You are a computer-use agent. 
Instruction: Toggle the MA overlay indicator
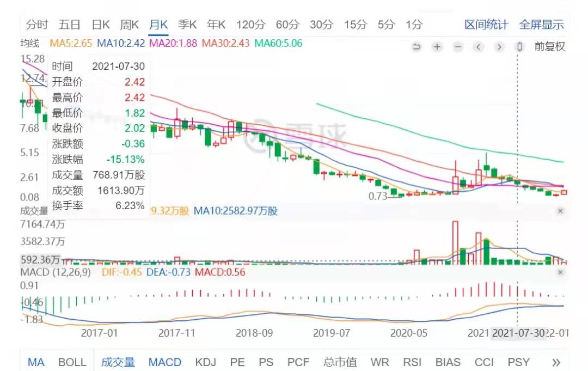coord(36,362)
